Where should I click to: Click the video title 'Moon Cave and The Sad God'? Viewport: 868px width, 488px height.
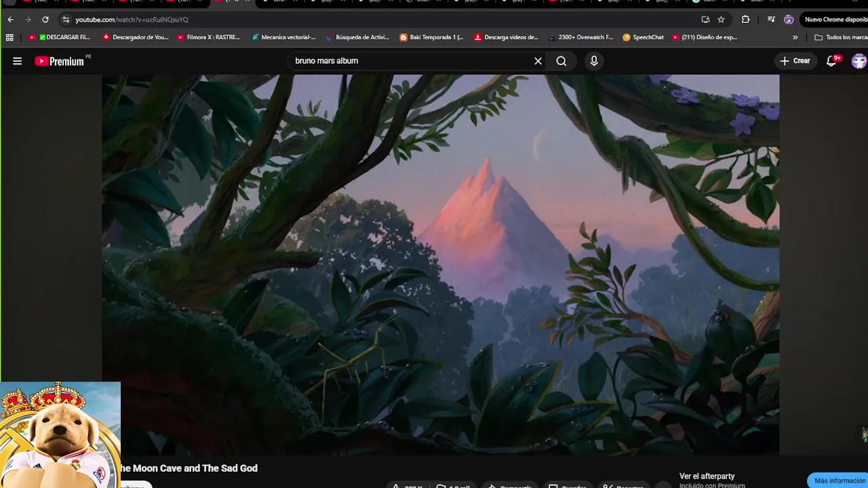click(189, 468)
